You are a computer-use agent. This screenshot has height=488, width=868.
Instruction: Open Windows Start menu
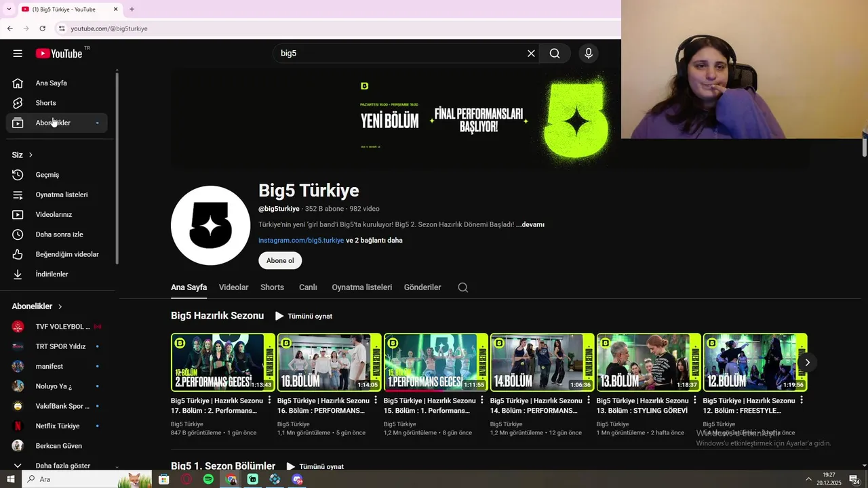coord(10,479)
